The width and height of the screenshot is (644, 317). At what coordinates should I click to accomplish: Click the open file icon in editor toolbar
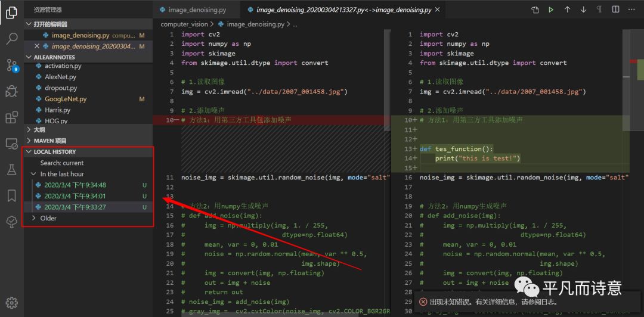[535, 10]
